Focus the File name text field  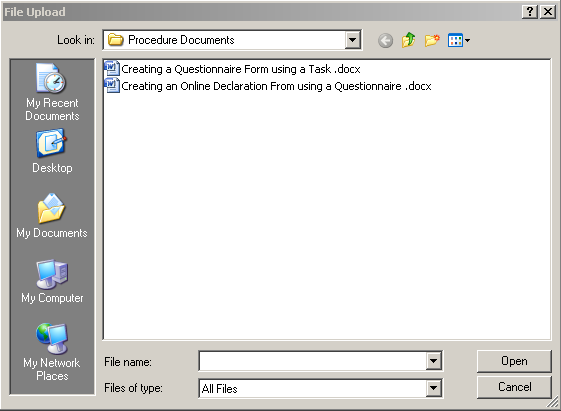coord(312,361)
